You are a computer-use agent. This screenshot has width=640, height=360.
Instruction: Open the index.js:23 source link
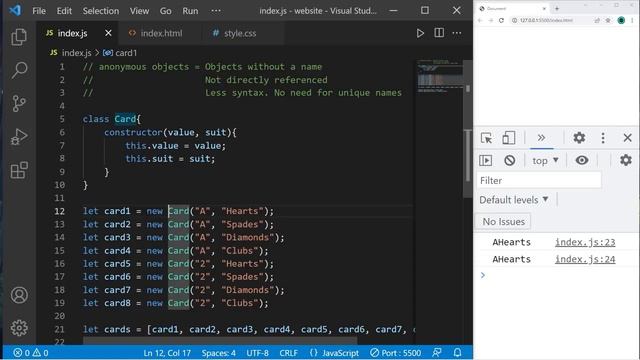[585, 242]
